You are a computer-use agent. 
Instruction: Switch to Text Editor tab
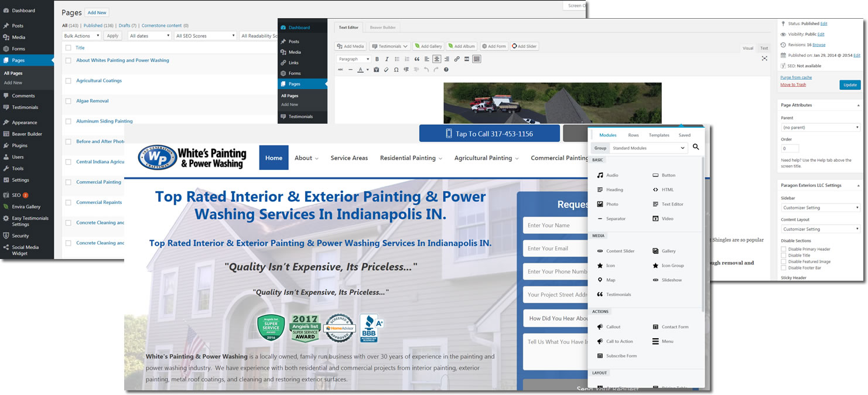tap(348, 28)
